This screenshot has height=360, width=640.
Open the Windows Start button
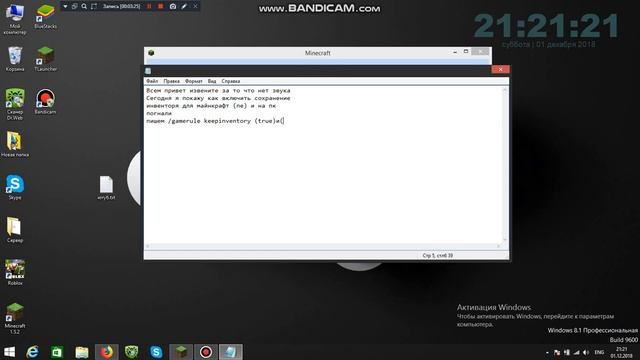(9, 352)
